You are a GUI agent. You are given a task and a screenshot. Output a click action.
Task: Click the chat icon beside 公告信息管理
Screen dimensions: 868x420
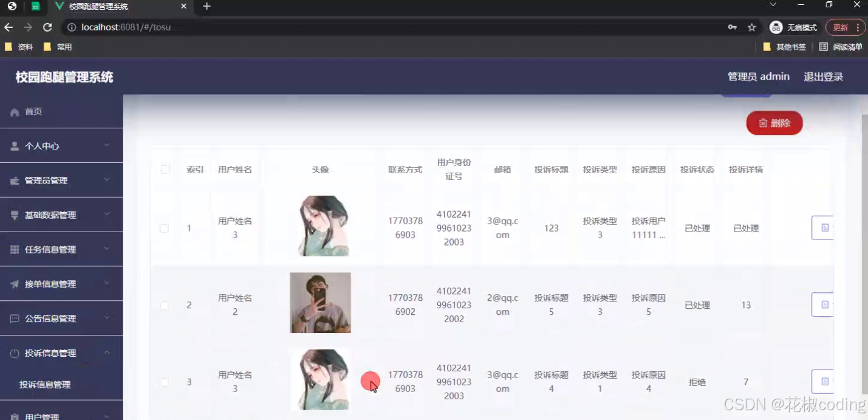pos(15,319)
